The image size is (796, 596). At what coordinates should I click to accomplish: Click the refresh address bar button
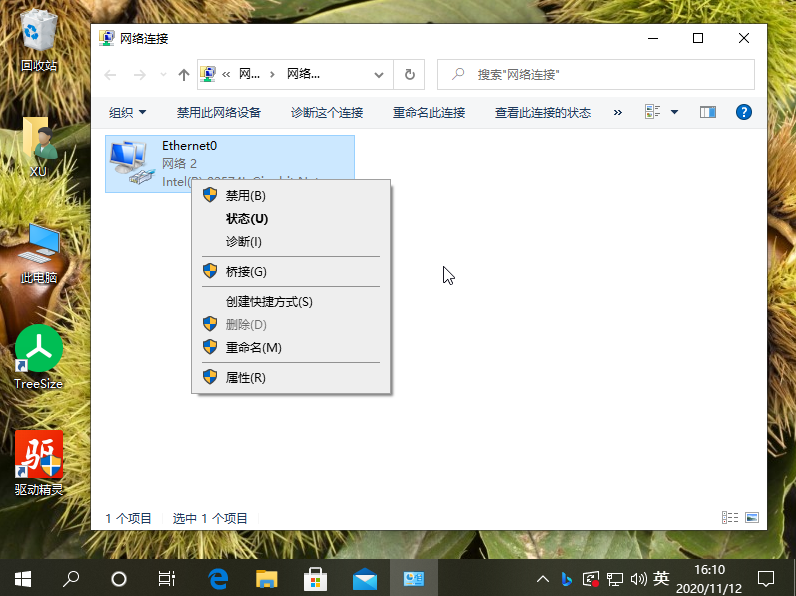(x=409, y=74)
